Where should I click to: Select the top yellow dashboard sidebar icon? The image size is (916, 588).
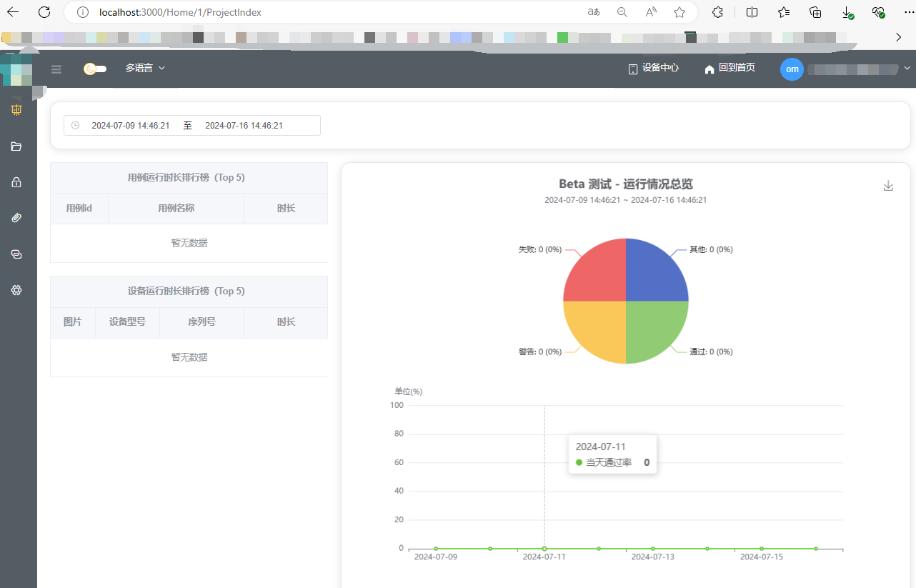click(x=16, y=110)
